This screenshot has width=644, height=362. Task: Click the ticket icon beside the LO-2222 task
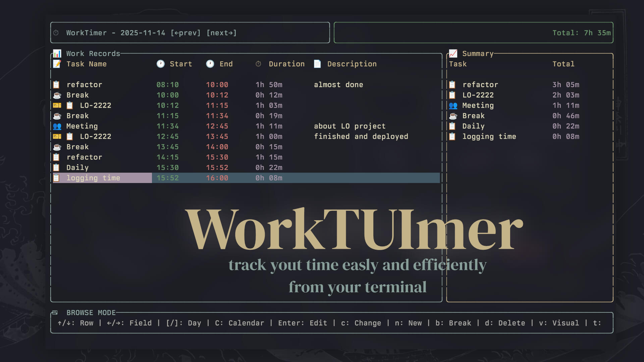pyautogui.click(x=57, y=105)
